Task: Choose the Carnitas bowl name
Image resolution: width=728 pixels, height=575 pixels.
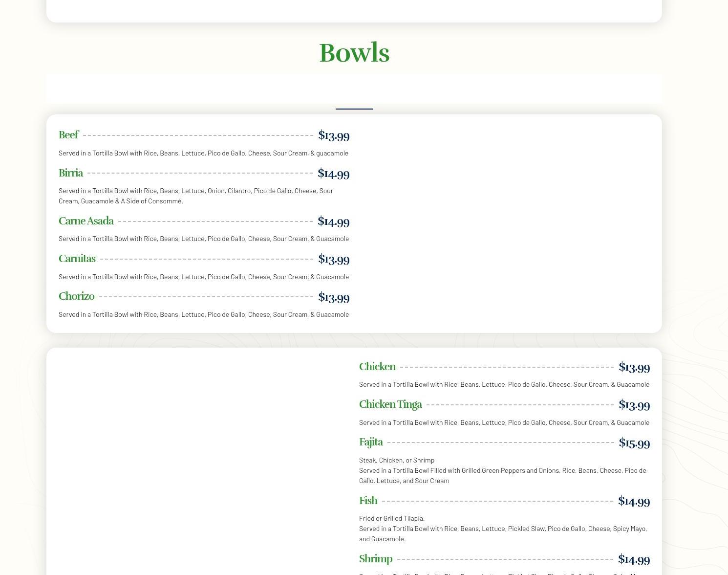Action: tap(77, 259)
